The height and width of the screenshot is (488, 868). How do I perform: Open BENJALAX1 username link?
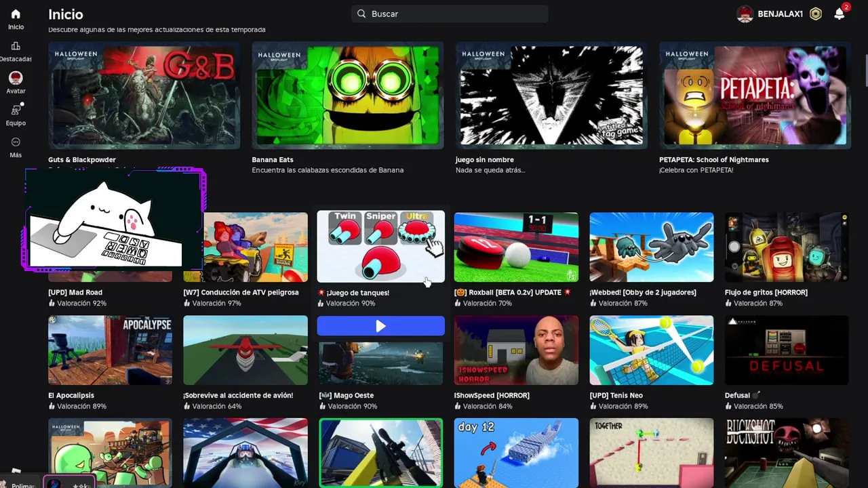781,14
